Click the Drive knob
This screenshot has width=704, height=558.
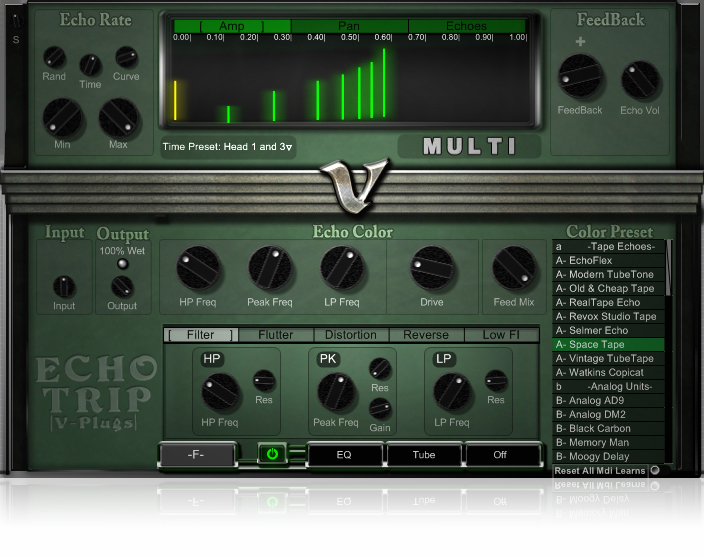[x=432, y=268]
